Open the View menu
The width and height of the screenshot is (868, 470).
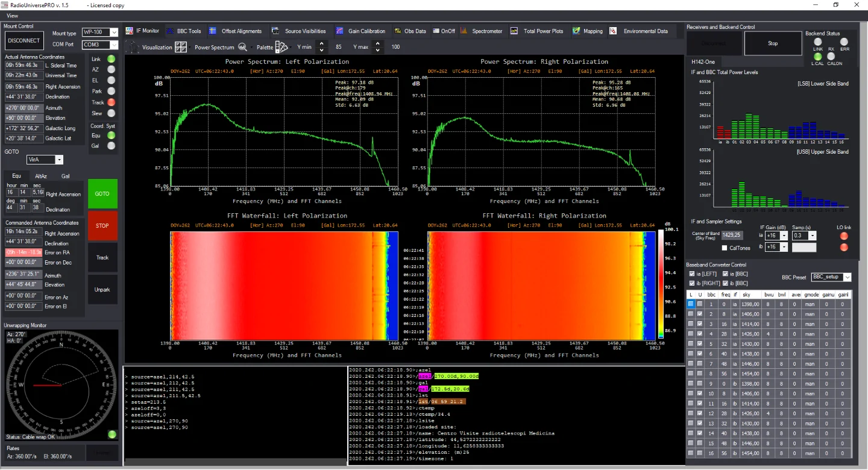[12, 16]
